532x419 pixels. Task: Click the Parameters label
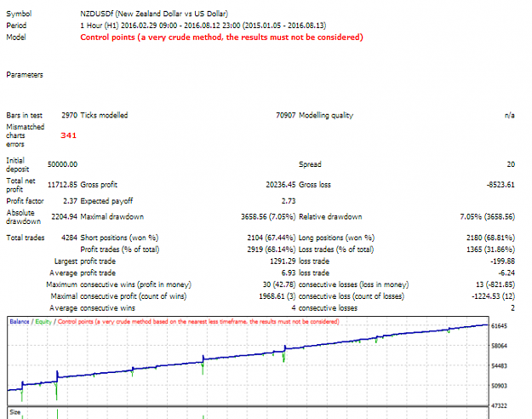pos(25,75)
